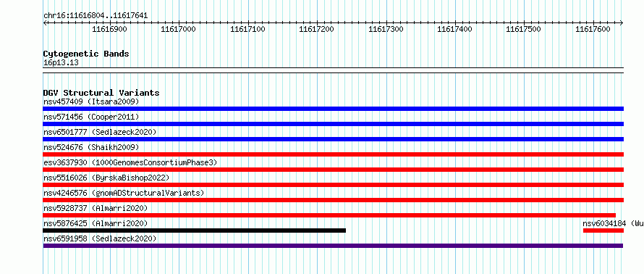The width and height of the screenshot is (644, 274).
Task: Select the red bar under nsv5516026
Action: (x=333, y=185)
